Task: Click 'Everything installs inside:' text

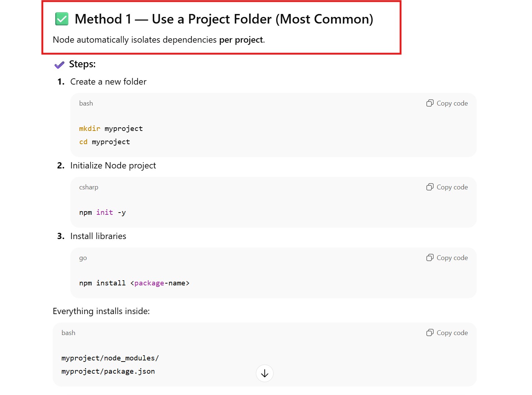Action: coord(101,311)
